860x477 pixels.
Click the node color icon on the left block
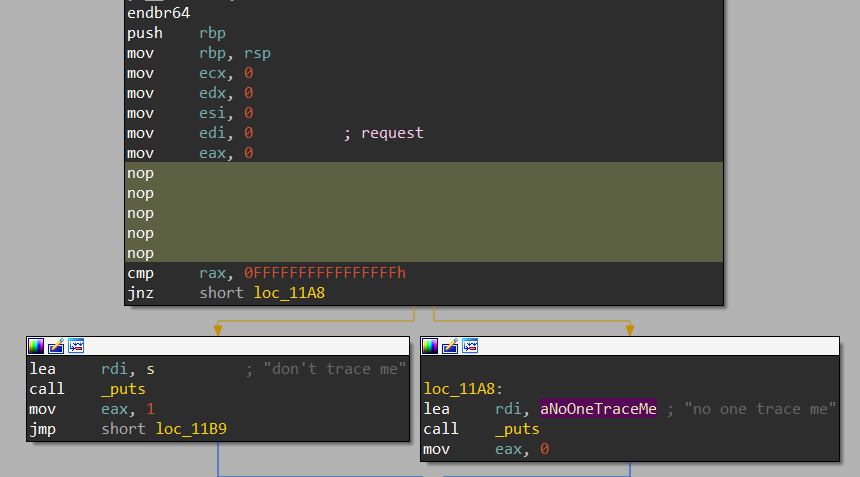pyautogui.click(x=36, y=346)
